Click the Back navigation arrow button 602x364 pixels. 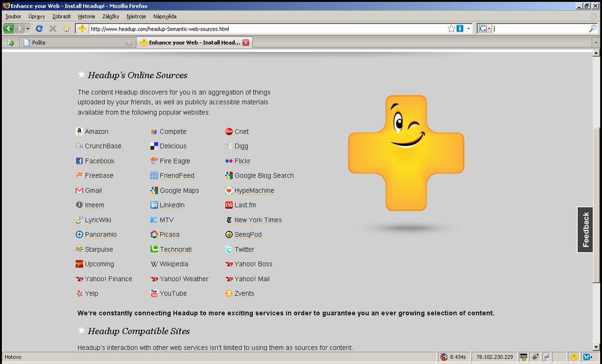click(8, 28)
